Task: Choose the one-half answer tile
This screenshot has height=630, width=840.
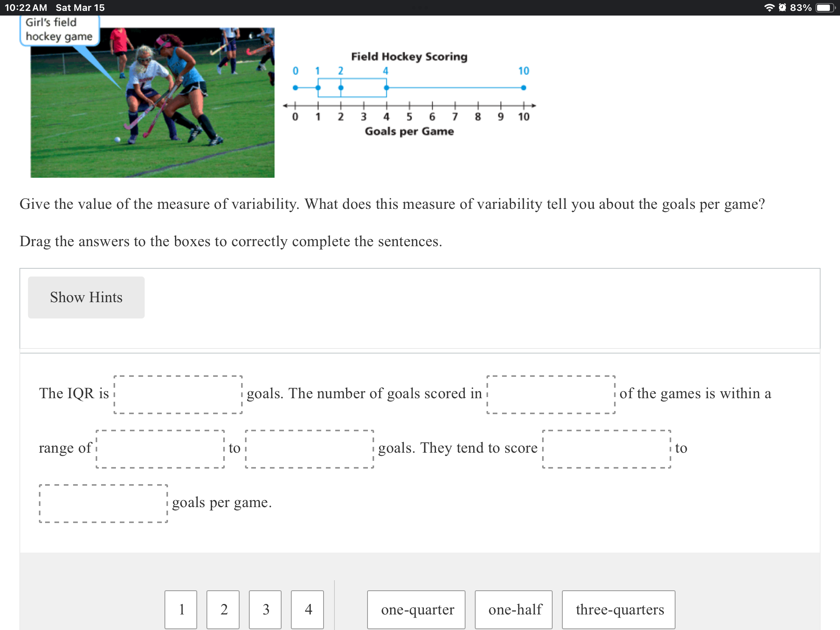Action: (514, 609)
